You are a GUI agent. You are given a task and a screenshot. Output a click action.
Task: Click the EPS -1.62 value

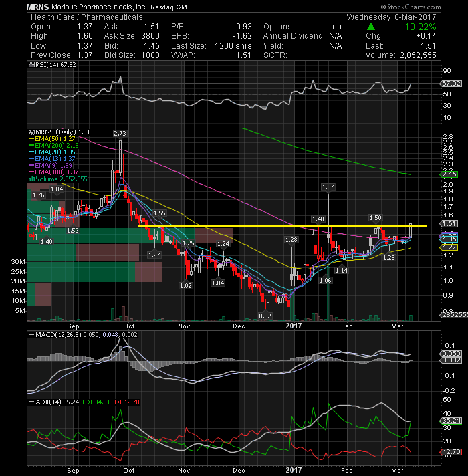pos(242,36)
